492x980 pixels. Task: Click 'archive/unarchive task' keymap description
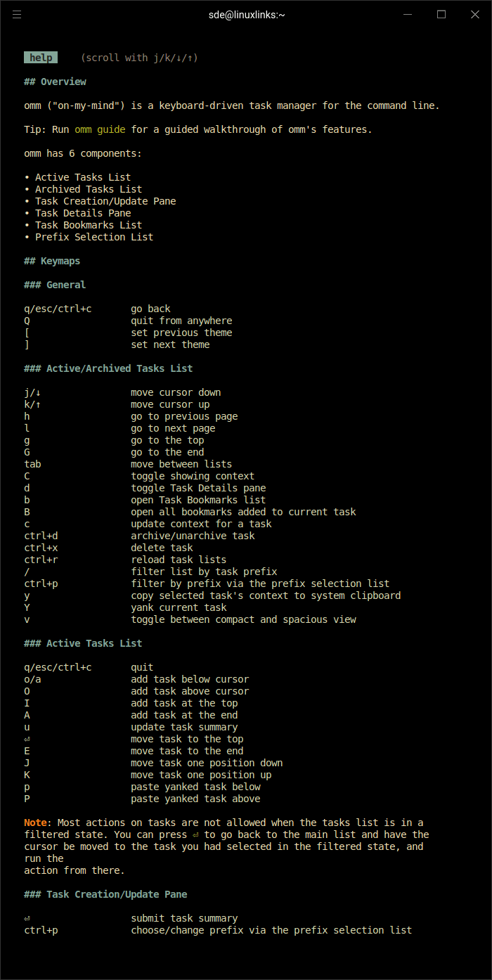(x=193, y=536)
